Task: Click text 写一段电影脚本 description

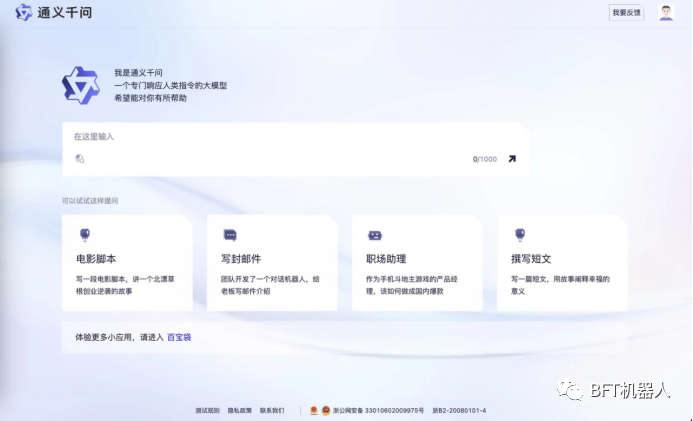Action: (125, 285)
